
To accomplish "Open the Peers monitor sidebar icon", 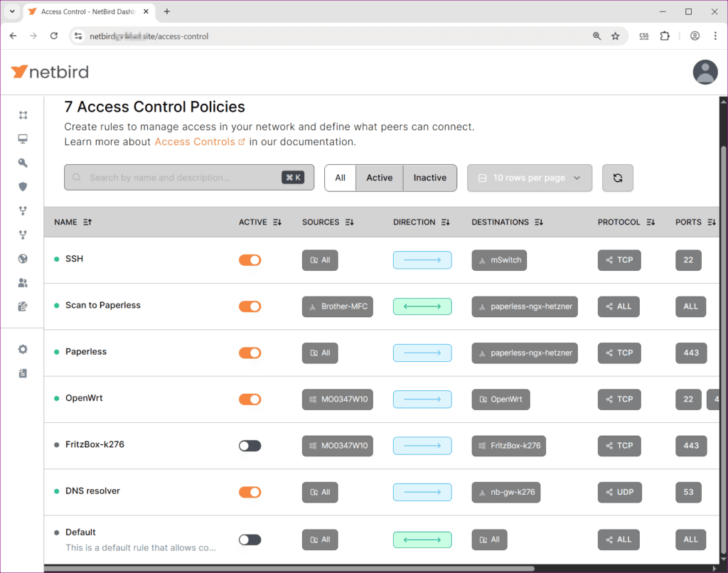I will (23, 139).
